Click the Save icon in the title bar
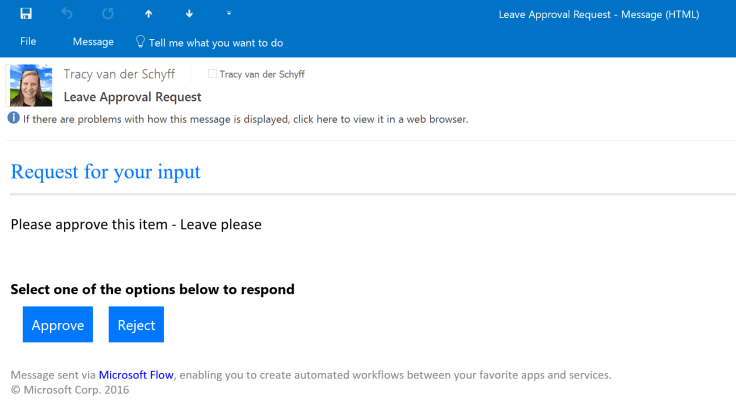The height and width of the screenshot is (416, 736). [26, 14]
